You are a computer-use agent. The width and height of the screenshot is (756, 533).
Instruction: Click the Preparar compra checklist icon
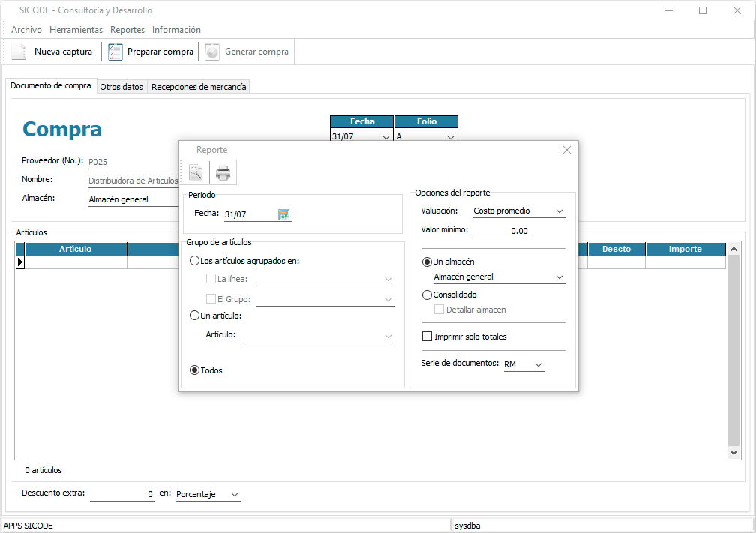point(115,52)
